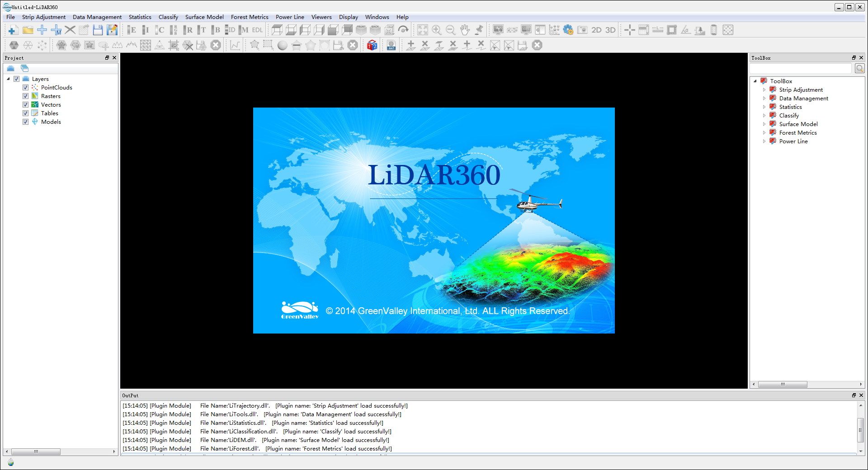Click the layer manager icon in Project panel
Viewport: 868px width, 470px height.
coord(11,68)
